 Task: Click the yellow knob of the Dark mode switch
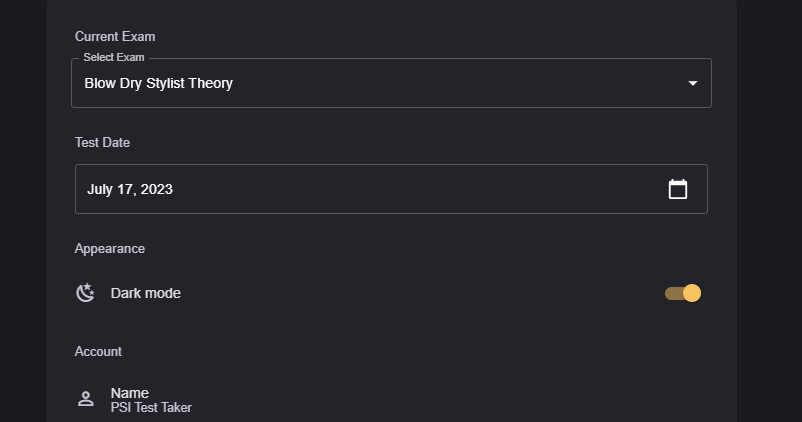(x=692, y=293)
